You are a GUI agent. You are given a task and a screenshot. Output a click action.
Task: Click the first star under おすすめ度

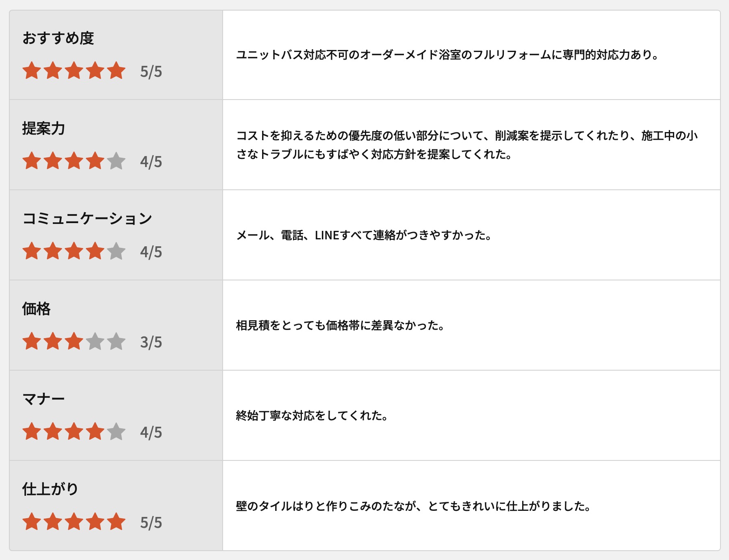tap(32, 71)
